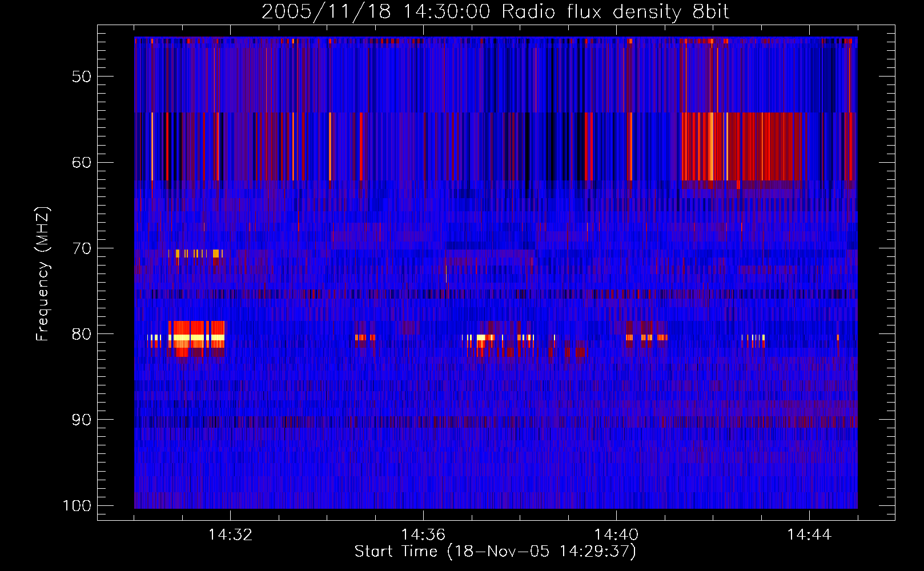The height and width of the screenshot is (571, 924).
Task: Click the orange burst at 70 MHz near 14:31
Action: point(195,254)
